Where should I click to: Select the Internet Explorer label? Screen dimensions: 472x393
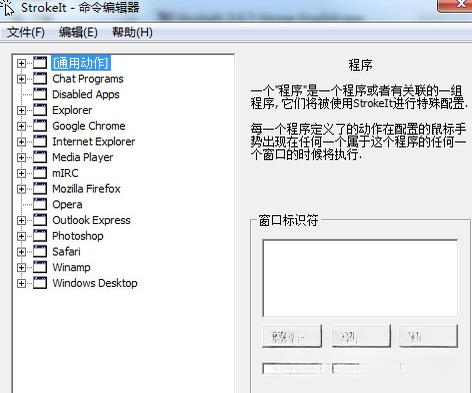pyautogui.click(x=94, y=141)
